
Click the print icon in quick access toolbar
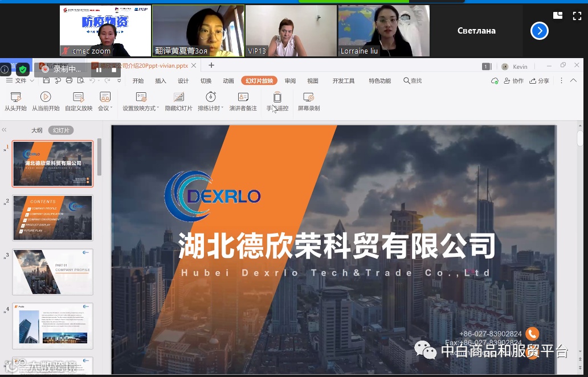pos(69,80)
